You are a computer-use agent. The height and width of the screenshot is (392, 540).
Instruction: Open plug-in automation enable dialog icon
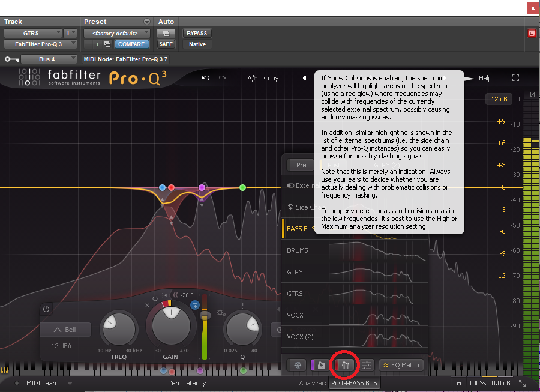click(166, 34)
